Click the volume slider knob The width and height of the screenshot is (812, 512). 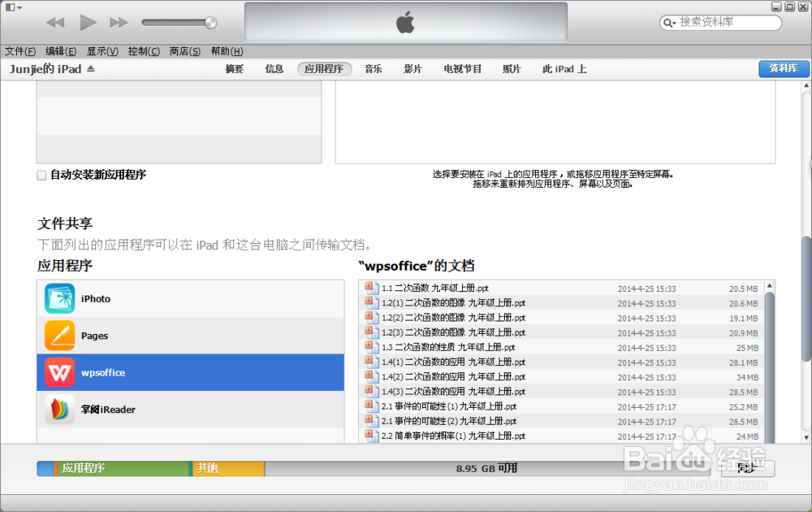pos(210,22)
